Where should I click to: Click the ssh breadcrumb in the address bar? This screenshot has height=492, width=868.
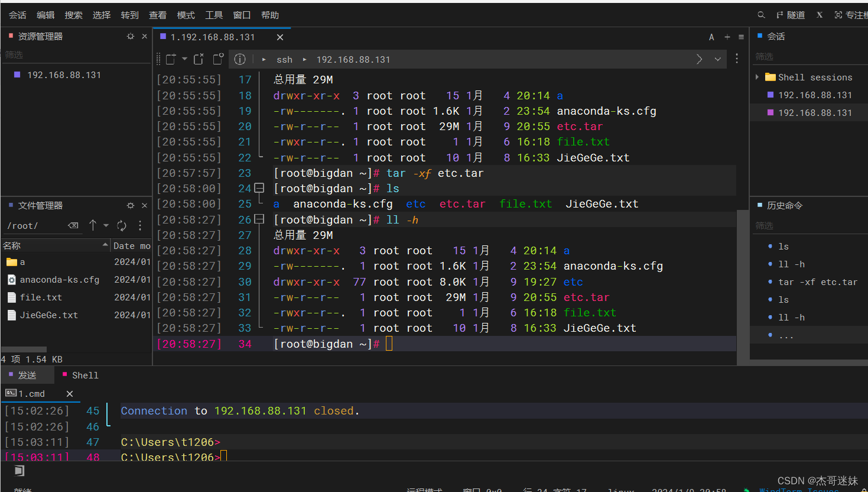(x=284, y=59)
